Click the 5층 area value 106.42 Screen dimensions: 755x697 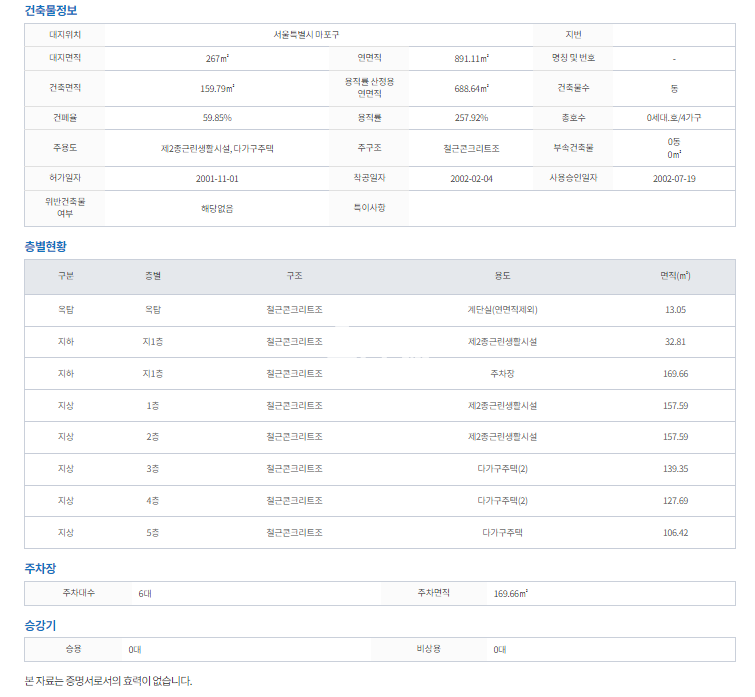(675, 533)
